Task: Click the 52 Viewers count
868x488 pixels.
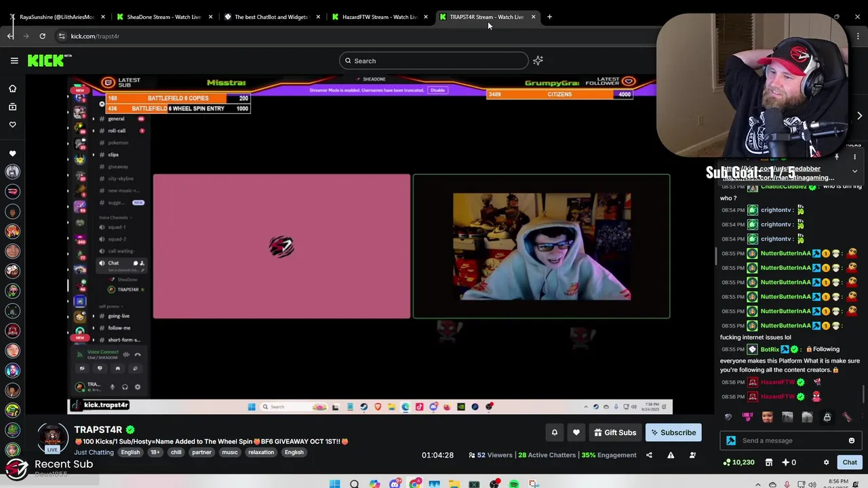Action: pyautogui.click(x=490, y=455)
